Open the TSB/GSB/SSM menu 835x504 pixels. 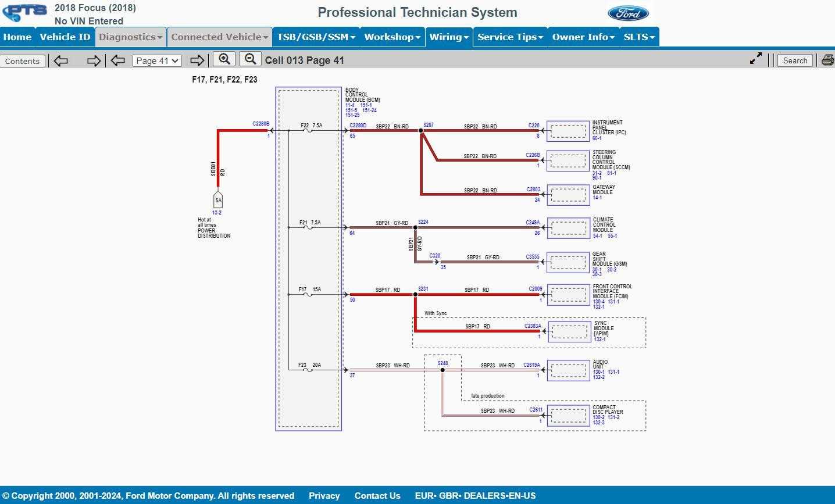(316, 37)
